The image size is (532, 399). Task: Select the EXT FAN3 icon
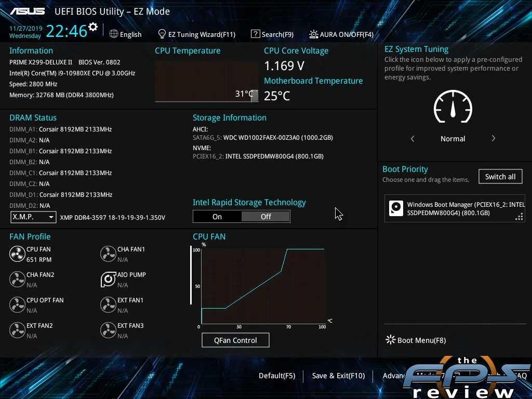pyautogui.click(x=108, y=330)
